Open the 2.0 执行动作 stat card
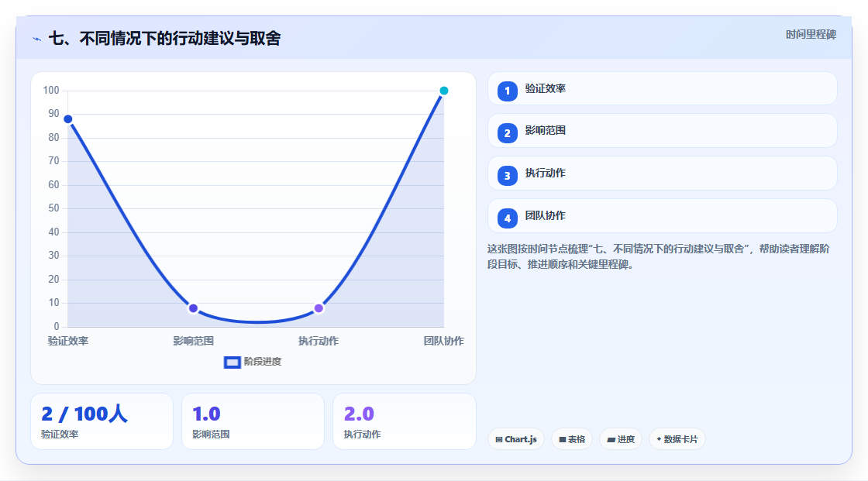Screen dimensions: 868x481 pyautogui.click(x=404, y=421)
